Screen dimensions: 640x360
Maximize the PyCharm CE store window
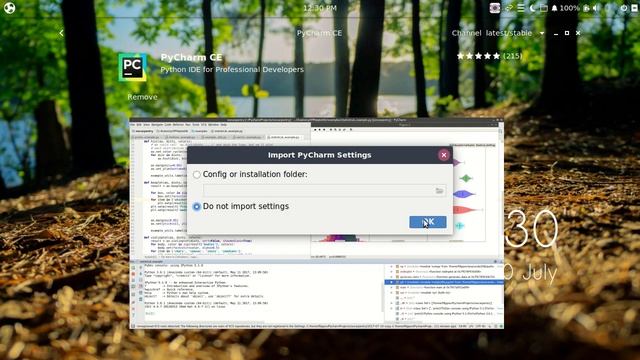tap(567, 33)
